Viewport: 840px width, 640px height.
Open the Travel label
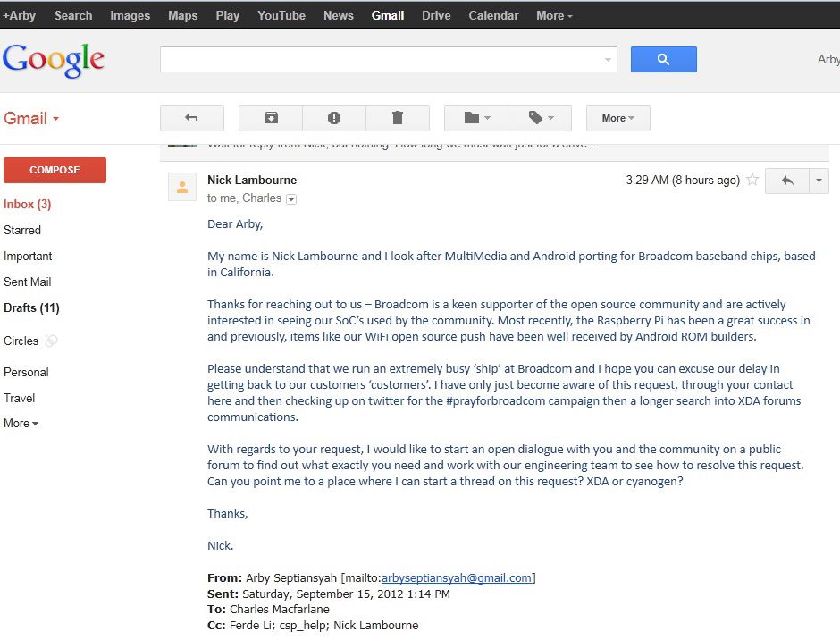[x=20, y=398]
